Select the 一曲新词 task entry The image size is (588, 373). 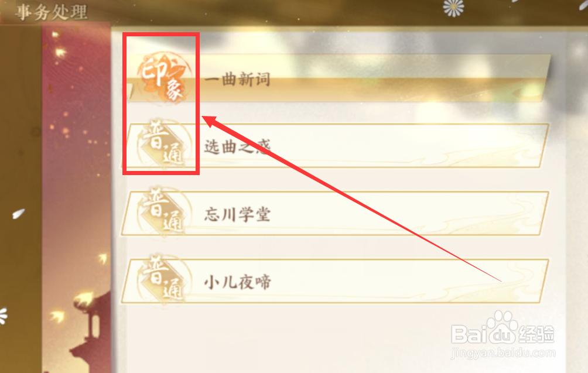pyautogui.click(x=337, y=78)
